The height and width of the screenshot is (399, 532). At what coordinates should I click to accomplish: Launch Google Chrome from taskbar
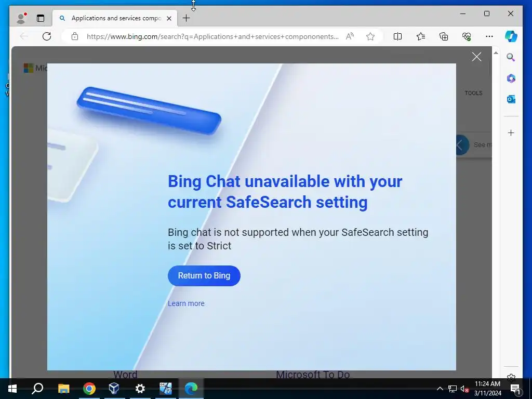(x=89, y=389)
